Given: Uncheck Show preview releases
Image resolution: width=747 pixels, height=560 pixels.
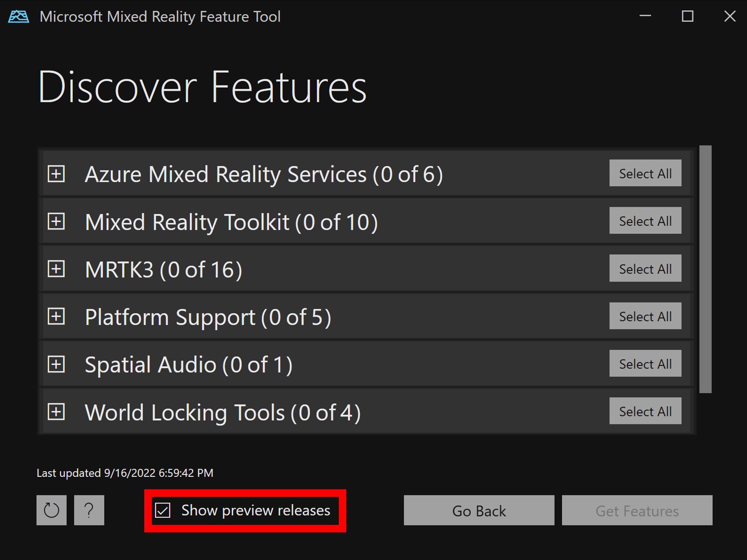Looking at the screenshot, I should coord(162,510).
